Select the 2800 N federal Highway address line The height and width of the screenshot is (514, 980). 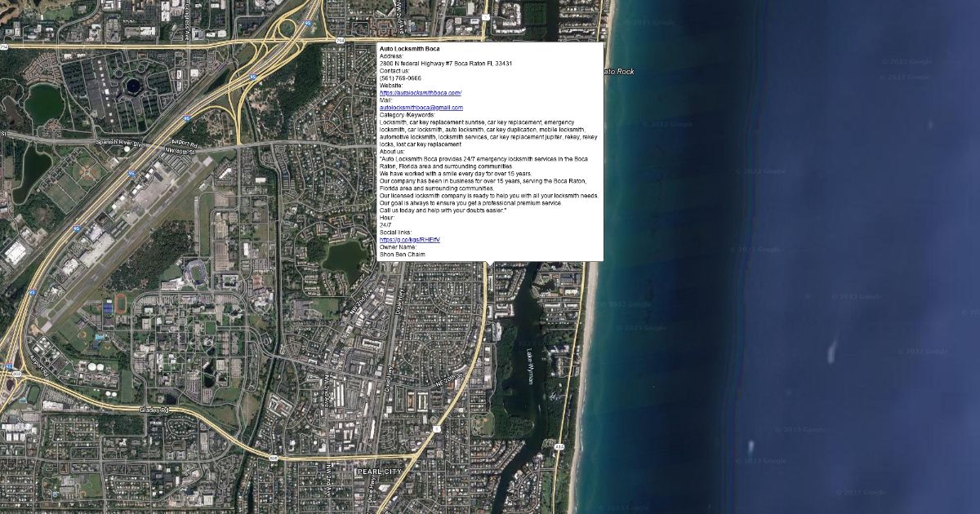click(x=446, y=64)
